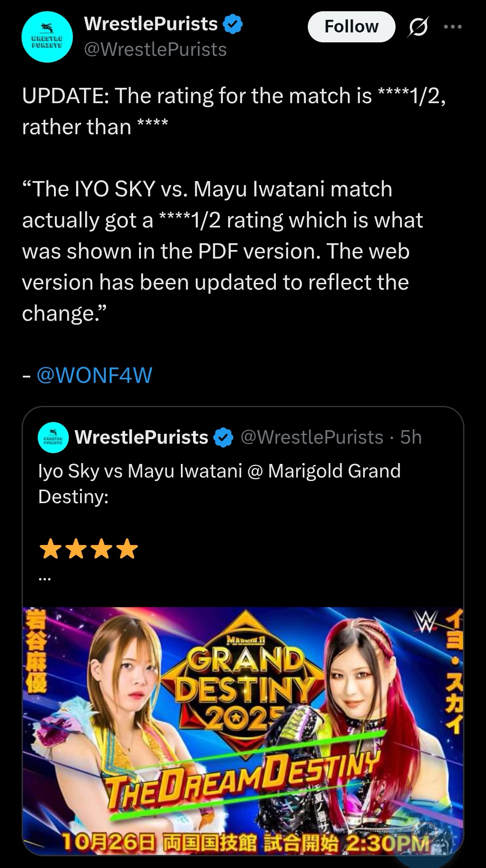Open WrestlePurists teal profile avatar
This screenshot has width=486, height=868.
pyautogui.click(x=47, y=37)
